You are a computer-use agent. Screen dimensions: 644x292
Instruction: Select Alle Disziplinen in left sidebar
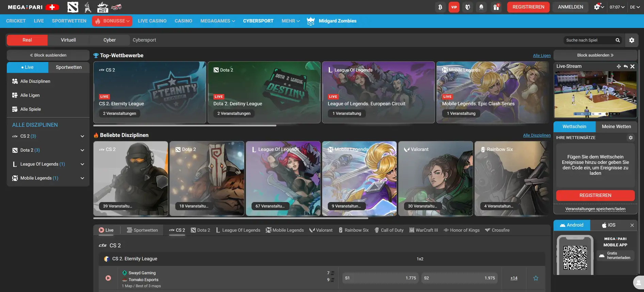point(48,81)
